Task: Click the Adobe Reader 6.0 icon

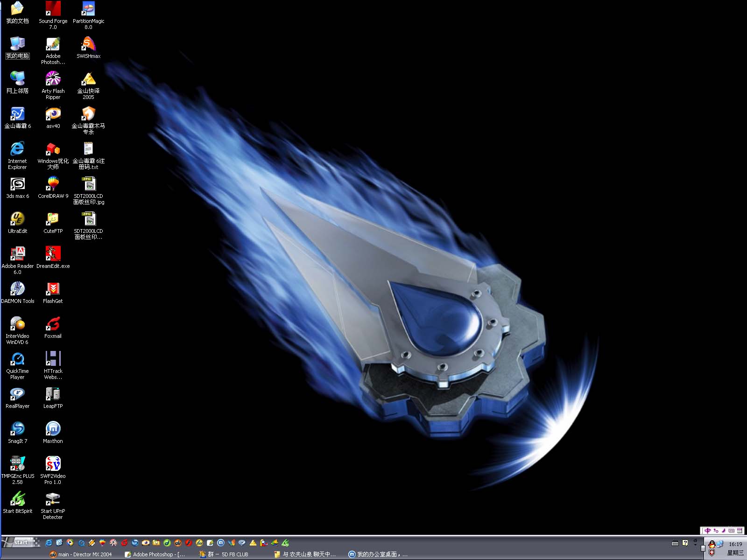Action: tap(17, 260)
